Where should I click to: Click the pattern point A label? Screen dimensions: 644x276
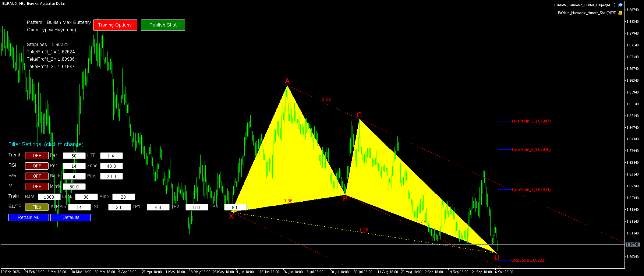tap(287, 81)
